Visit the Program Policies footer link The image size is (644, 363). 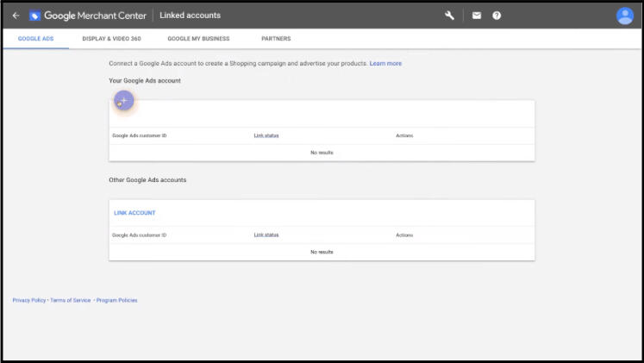point(116,300)
